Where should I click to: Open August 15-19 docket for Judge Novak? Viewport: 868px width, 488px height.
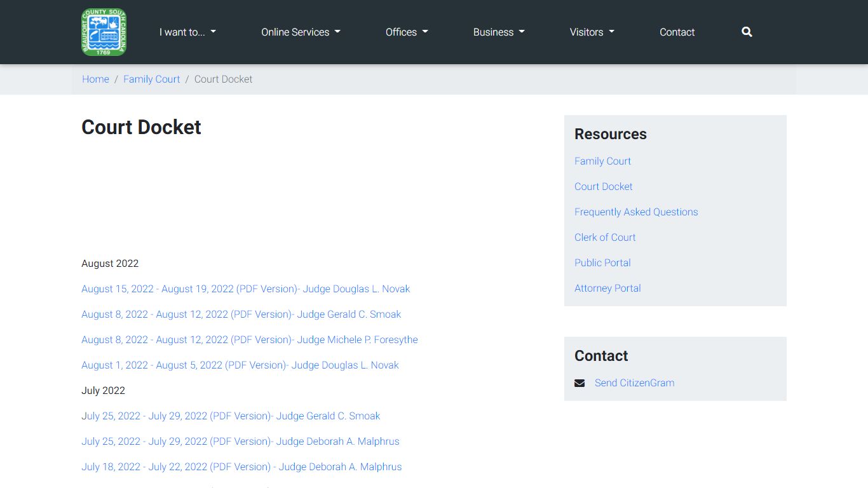coord(245,289)
